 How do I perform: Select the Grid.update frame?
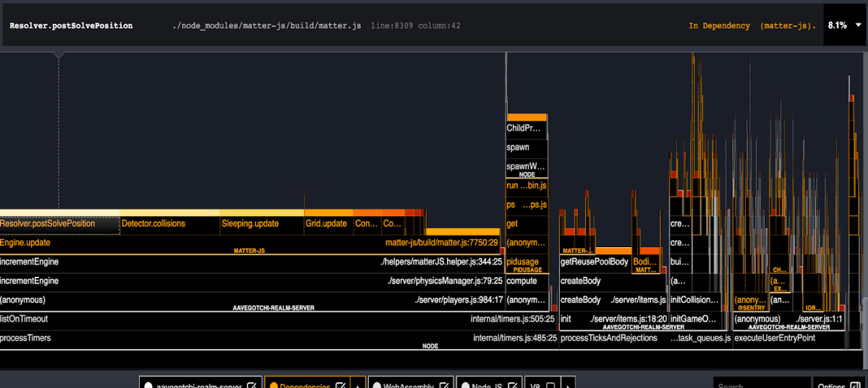tap(328, 225)
